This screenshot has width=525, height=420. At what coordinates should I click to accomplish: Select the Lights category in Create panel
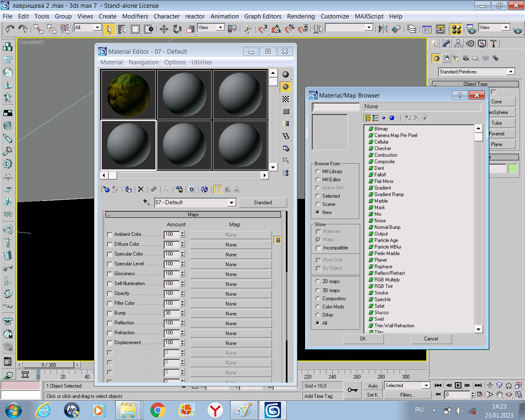click(x=456, y=58)
